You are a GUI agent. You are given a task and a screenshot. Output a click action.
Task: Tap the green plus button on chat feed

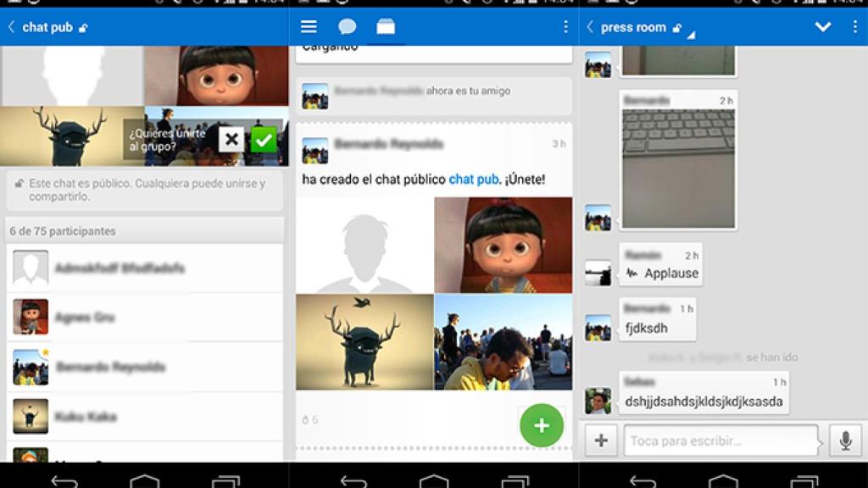coord(541,425)
